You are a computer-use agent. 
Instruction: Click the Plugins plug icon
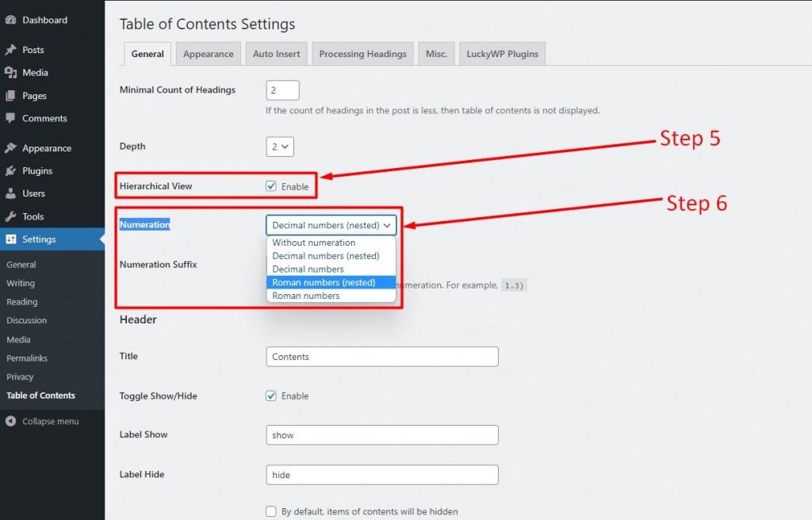pyautogui.click(x=10, y=171)
